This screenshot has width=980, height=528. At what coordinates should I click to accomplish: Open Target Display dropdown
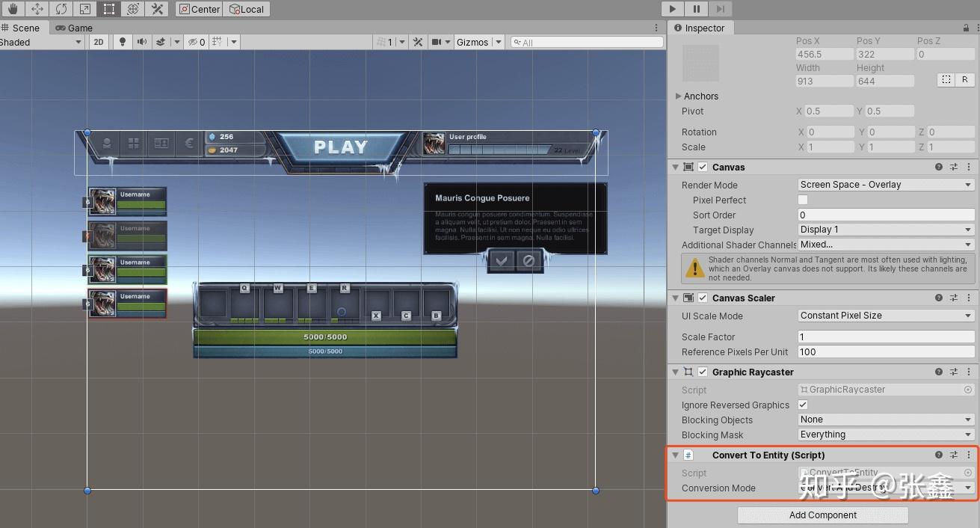coord(887,230)
